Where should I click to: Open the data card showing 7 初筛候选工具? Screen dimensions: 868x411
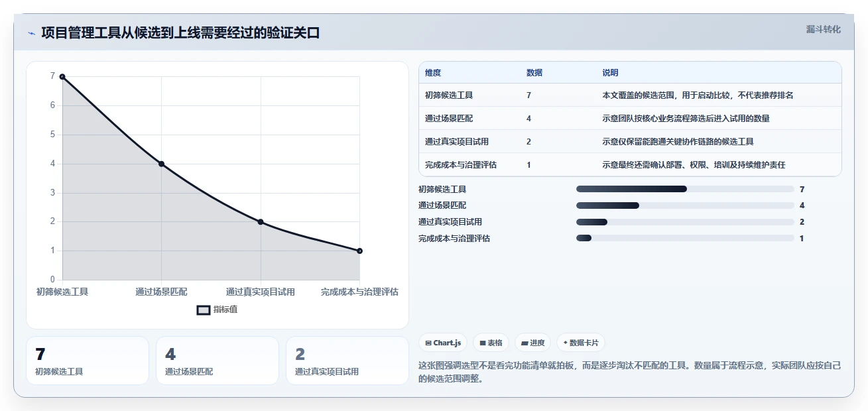(88, 361)
